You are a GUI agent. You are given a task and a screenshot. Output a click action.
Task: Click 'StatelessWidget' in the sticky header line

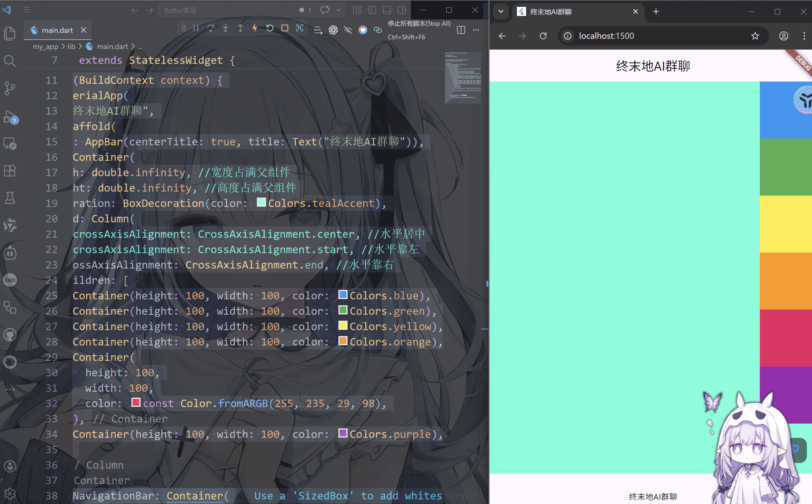tap(176, 60)
